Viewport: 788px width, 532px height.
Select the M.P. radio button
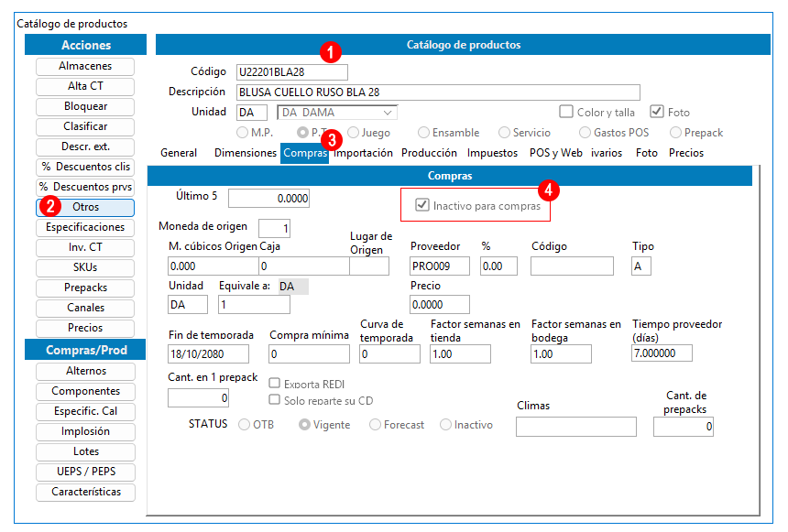[x=242, y=133]
